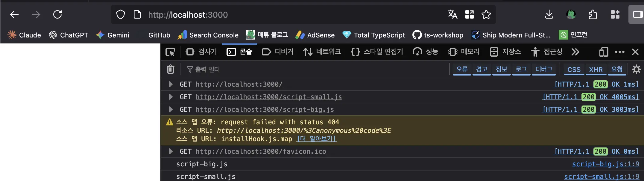This screenshot has width=644, height=181.
Task: Open the site info page icon
Action: [137, 14]
